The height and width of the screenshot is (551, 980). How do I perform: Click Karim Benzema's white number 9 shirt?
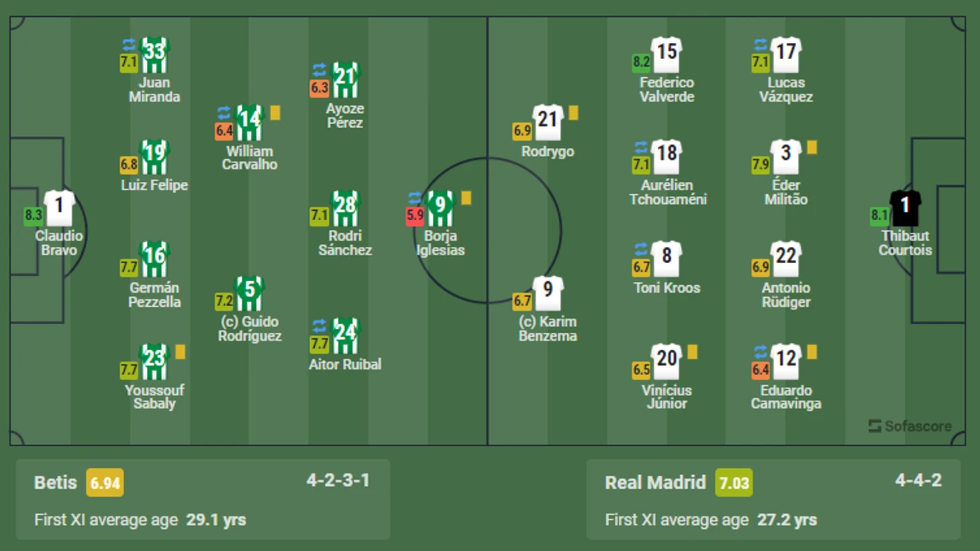(x=548, y=293)
